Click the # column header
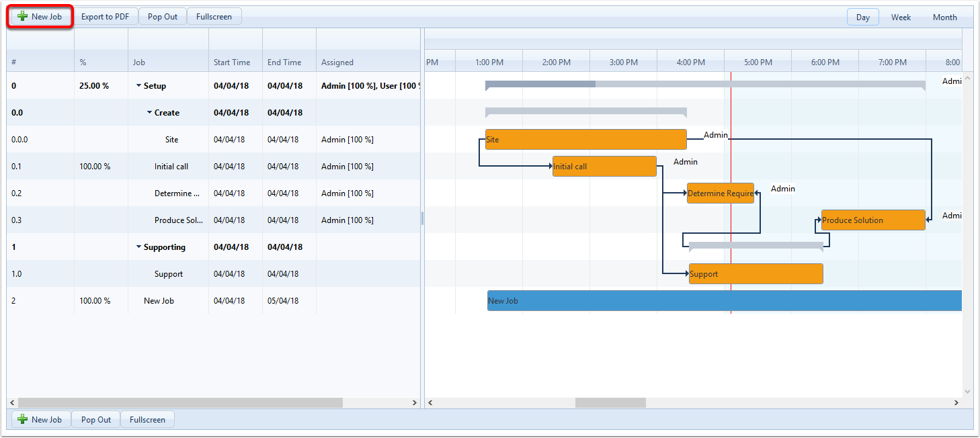Screen dimensions: 980x438 (40, 62)
